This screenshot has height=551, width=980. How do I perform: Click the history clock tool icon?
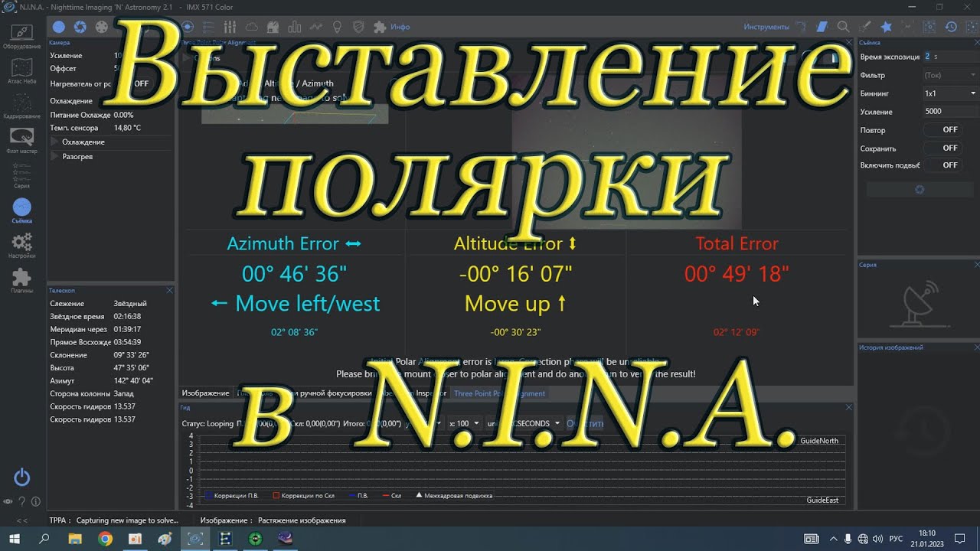point(950,27)
